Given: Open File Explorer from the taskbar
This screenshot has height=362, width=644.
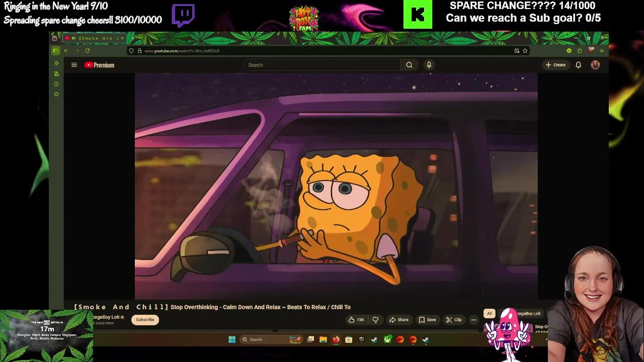Looking at the screenshot, I should coord(323,339).
